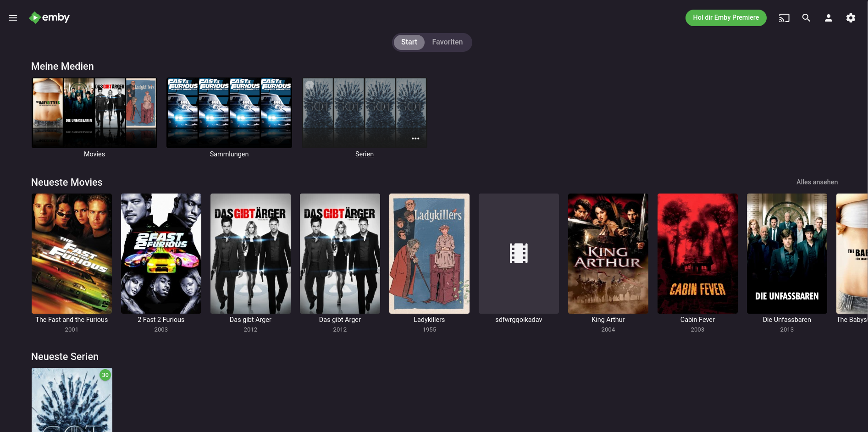Image resolution: width=868 pixels, height=432 pixels.
Task: Open The Fast and the Furious poster
Action: point(72,254)
